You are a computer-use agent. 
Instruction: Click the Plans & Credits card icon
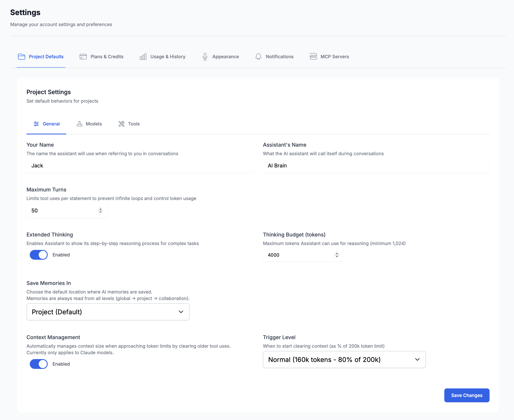point(83,56)
